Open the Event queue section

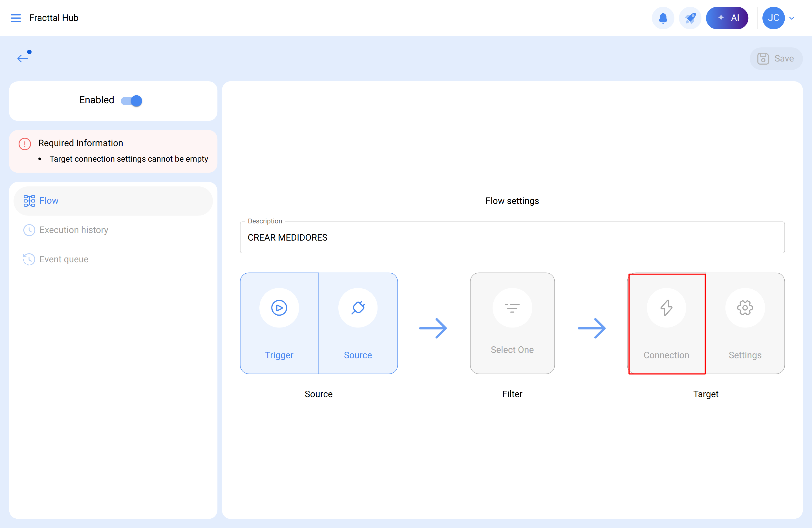pos(64,259)
